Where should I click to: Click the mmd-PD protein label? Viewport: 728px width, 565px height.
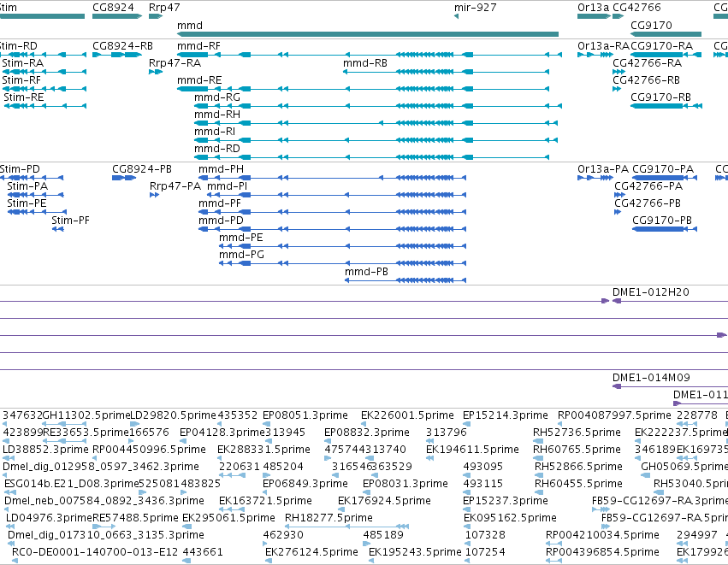click(221, 221)
